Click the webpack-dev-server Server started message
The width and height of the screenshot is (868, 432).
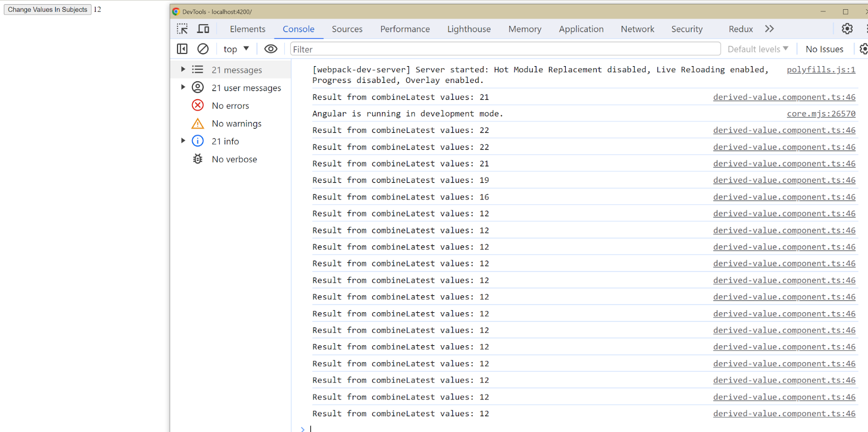tap(540, 75)
